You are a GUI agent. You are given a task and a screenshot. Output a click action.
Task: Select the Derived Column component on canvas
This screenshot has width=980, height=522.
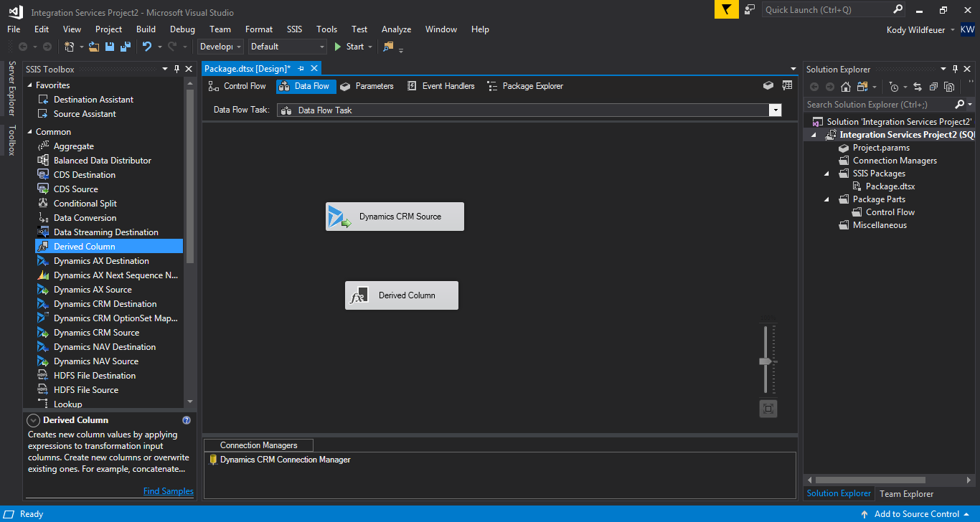click(402, 295)
